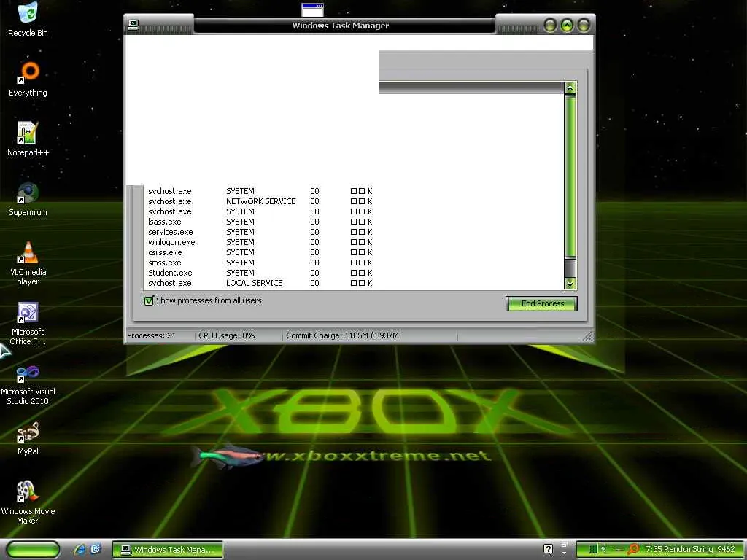Open the Recycle Bin desktop icon
The width and height of the screenshot is (747, 560).
pyautogui.click(x=28, y=20)
